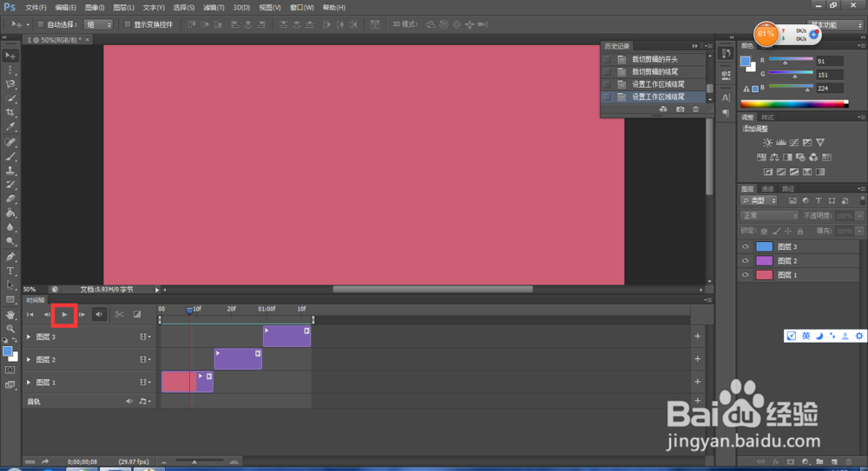Viewport: 868px width, 471px height.
Task: Play the timeline animation
Action: click(x=65, y=314)
